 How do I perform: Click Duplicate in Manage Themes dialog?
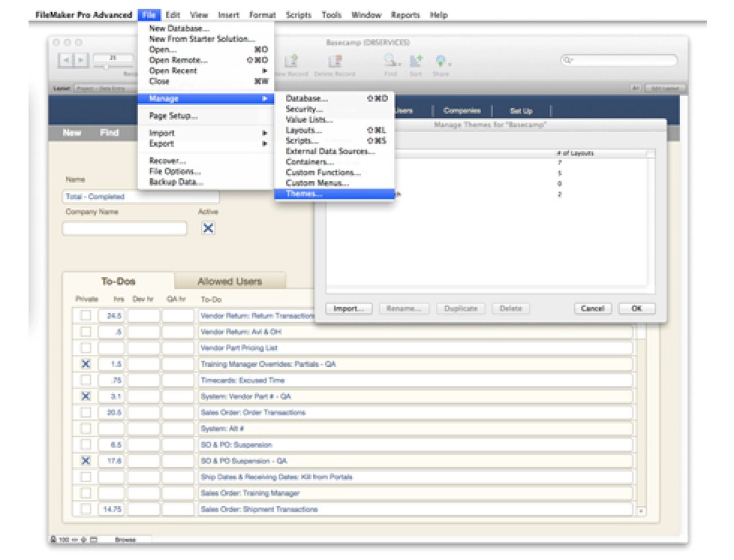pos(460,308)
